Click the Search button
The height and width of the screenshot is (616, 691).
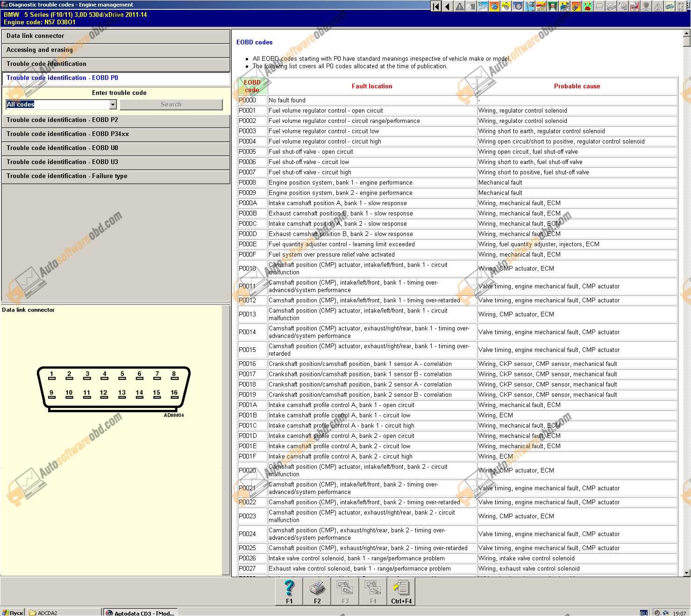tap(171, 105)
